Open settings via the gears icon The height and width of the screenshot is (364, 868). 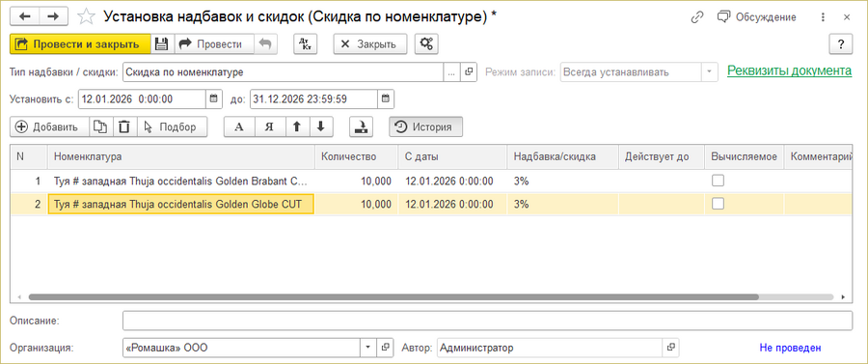[x=426, y=44]
